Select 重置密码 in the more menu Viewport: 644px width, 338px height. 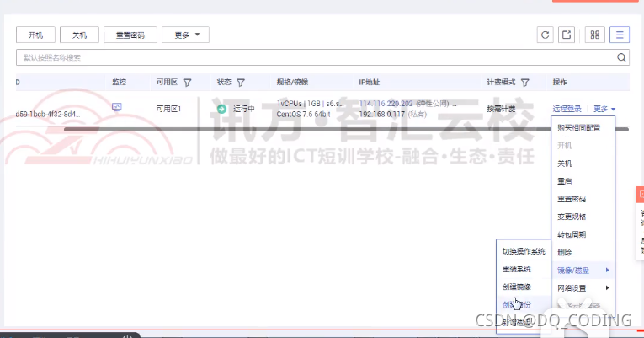(572, 199)
